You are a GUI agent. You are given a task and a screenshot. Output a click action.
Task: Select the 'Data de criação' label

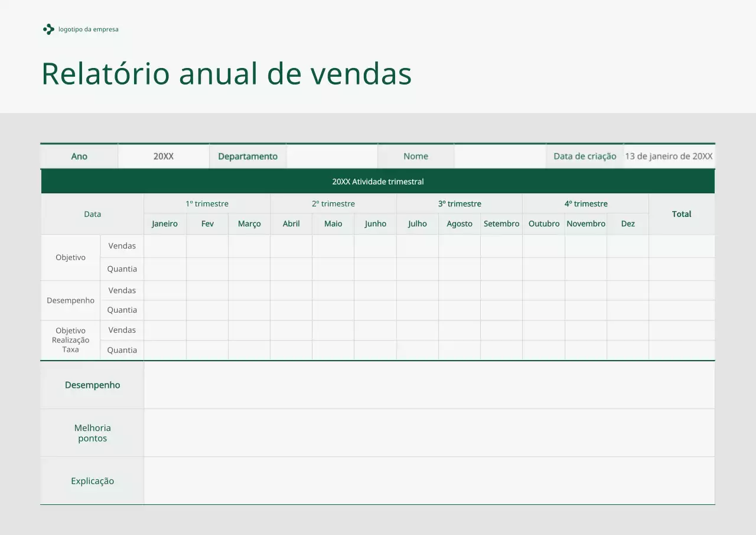point(585,156)
